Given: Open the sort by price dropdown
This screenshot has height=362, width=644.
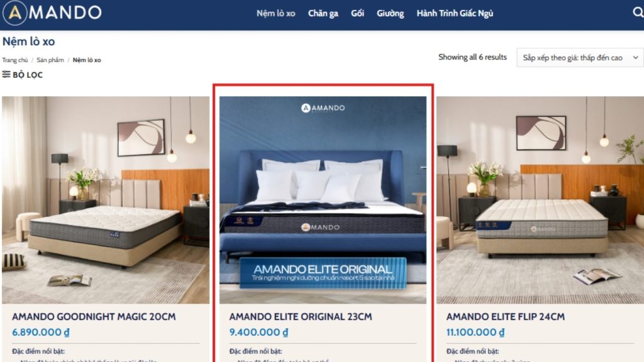Looking at the screenshot, I should point(580,58).
